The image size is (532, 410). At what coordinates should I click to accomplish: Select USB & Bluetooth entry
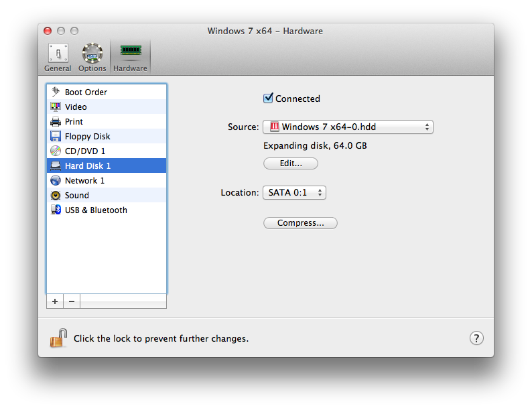[107, 210]
